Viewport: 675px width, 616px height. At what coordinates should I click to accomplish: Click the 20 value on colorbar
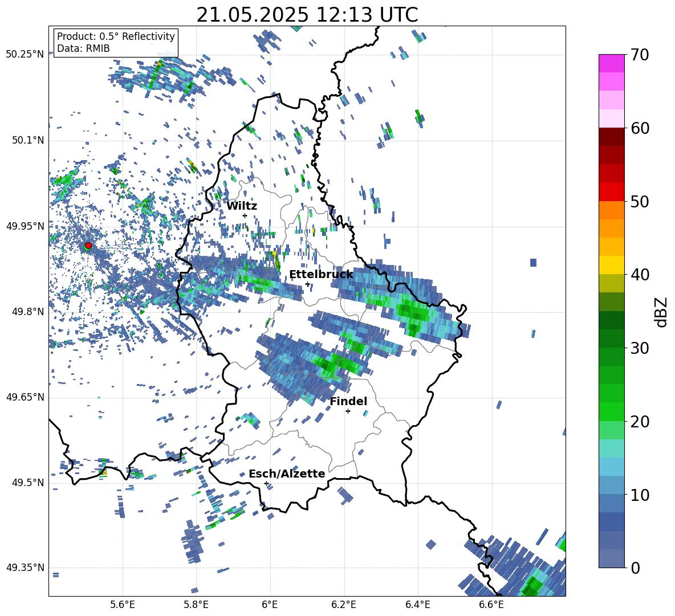pyautogui.click(x=639, y=421)
